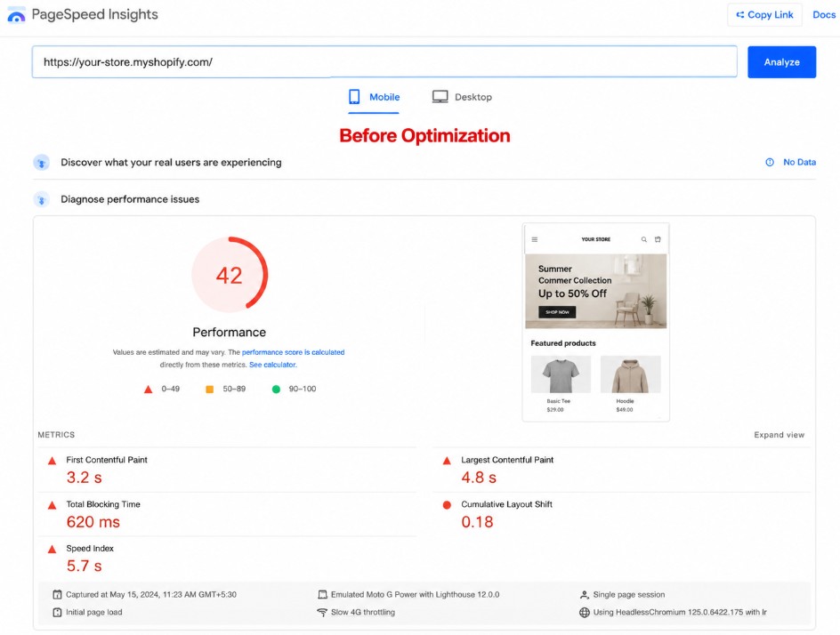The width and height of the screenshot is (840, 635).
Task: Click the Slow 4G throttling wifi icon
Action: (x=322, y=612)
